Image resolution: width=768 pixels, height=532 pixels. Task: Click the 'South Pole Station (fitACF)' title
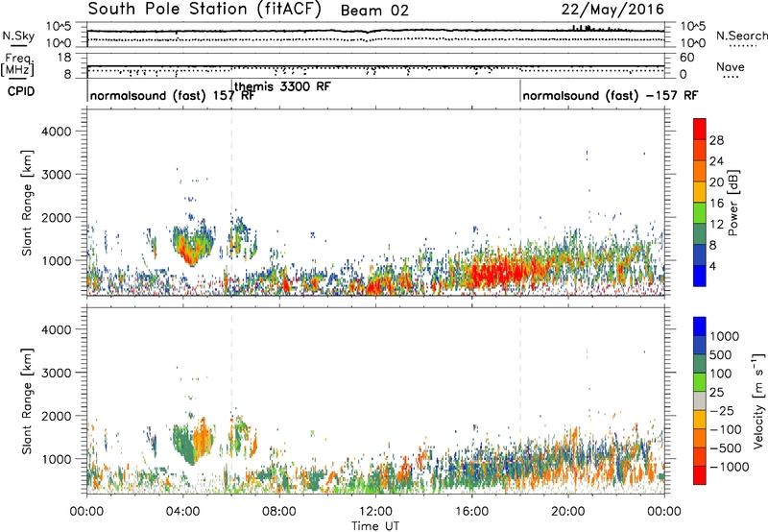pyautogui.click(x=204, y=10)
